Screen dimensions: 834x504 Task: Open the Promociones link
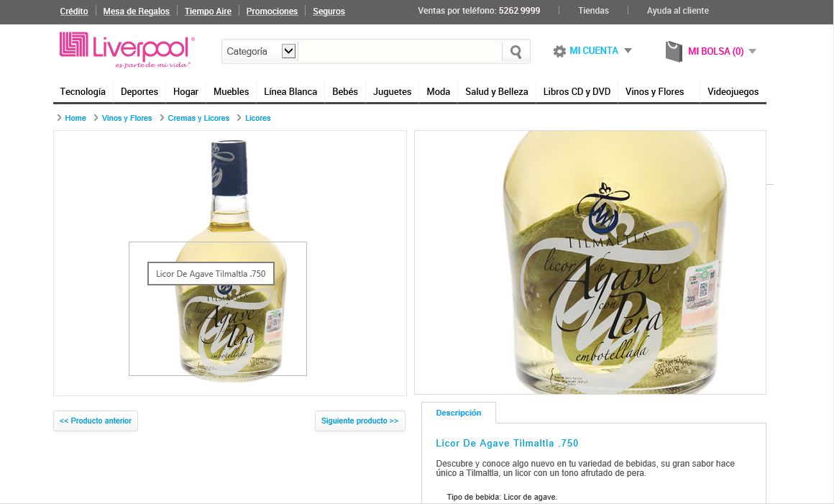(x=272, y=12)
